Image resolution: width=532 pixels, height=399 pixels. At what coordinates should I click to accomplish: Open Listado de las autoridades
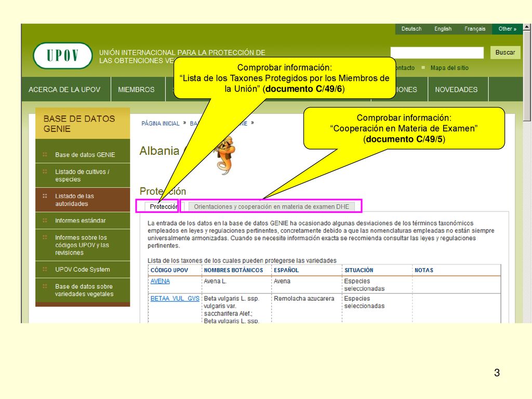click(x=83, y=200)
